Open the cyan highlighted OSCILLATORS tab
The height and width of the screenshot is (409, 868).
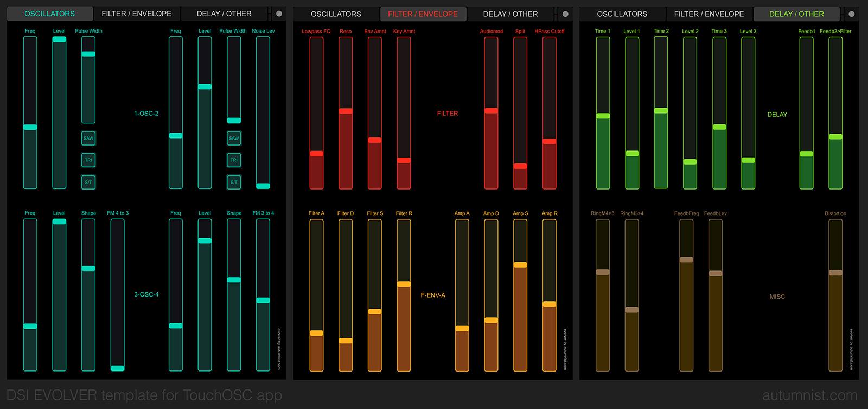50,14
